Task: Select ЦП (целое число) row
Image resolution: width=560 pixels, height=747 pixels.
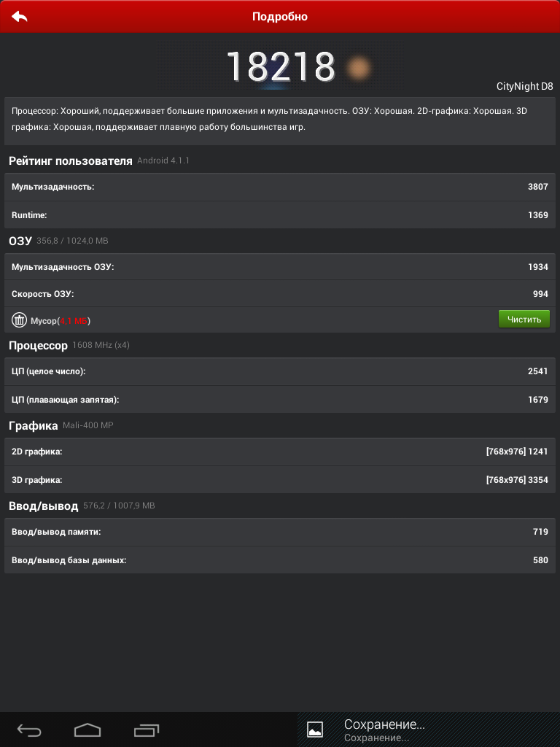Action: [x=280, y=371]
